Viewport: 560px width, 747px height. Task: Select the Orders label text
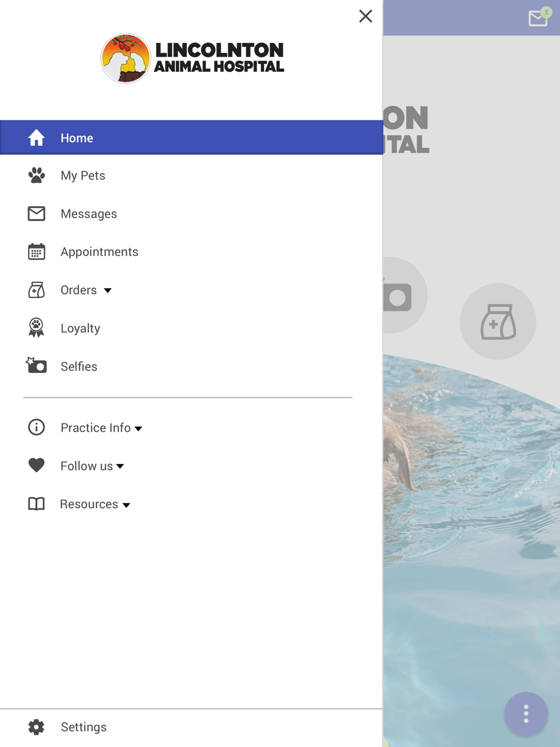78,290
